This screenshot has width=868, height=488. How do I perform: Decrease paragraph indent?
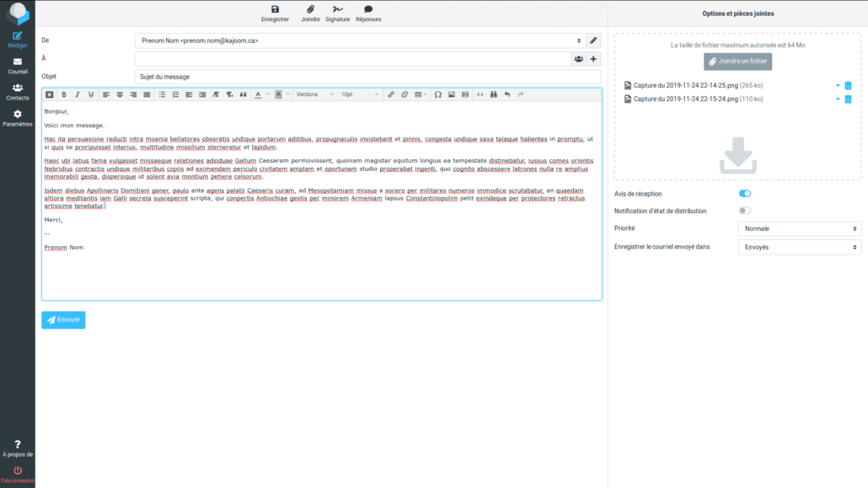click(x=189, y=94)
